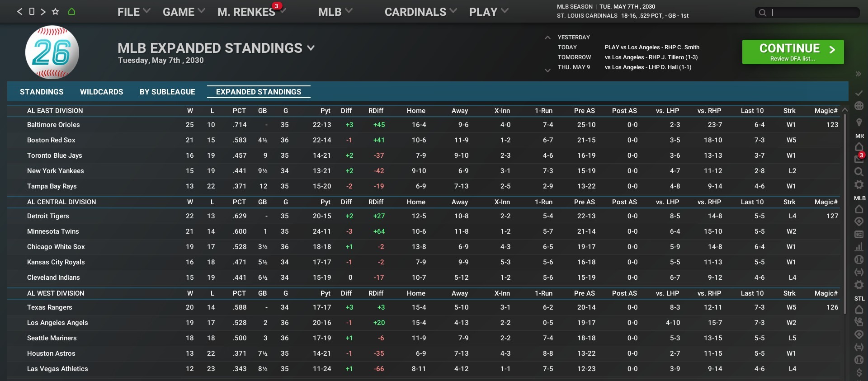The width and height of the screenshot is (868, 381).
Task: Click the lightbulb icon in right sidebar
Action: [859, 122]
